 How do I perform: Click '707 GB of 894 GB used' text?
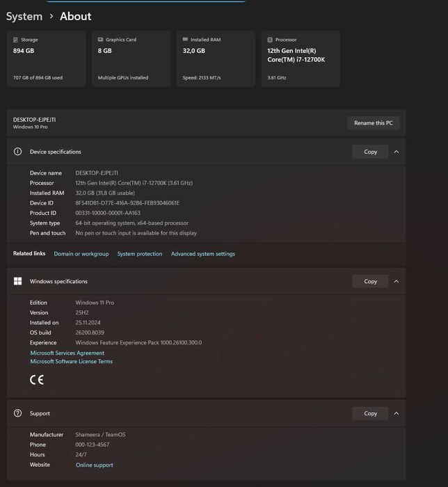point(38,78)
